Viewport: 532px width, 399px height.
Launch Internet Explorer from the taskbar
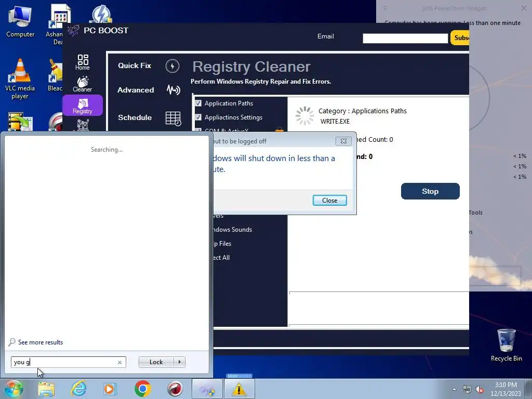78,389
